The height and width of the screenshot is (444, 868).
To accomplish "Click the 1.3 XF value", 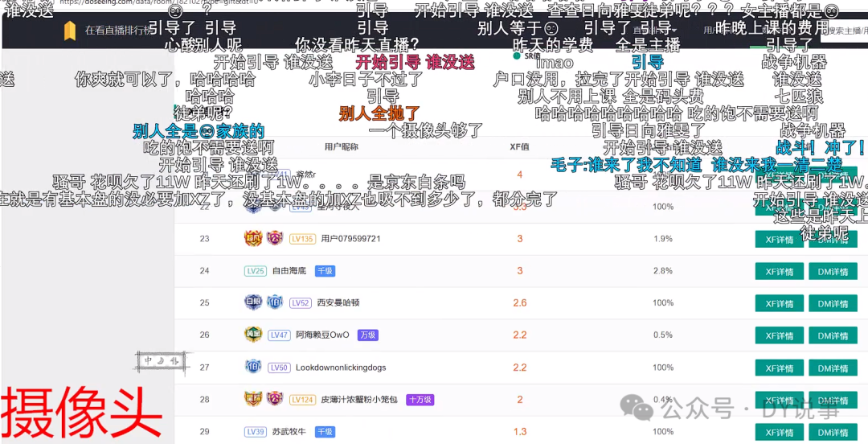I will click(520, 432).
